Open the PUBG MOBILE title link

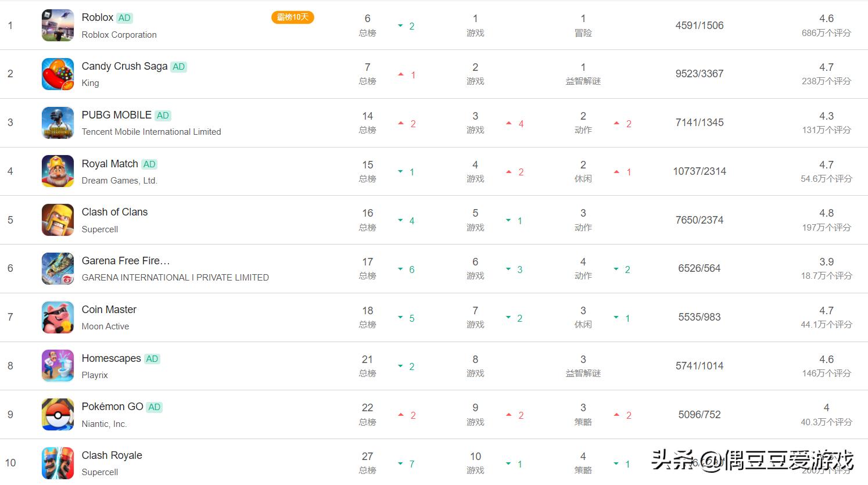pyautogui.click(x=117, y=115)
